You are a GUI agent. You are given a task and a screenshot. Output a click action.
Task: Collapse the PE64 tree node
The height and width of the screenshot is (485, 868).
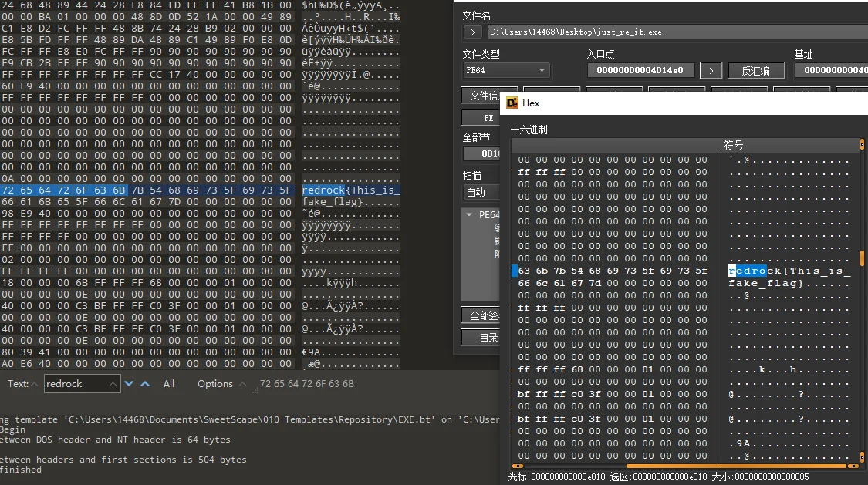pyautogui.click(x=469, y=215)
